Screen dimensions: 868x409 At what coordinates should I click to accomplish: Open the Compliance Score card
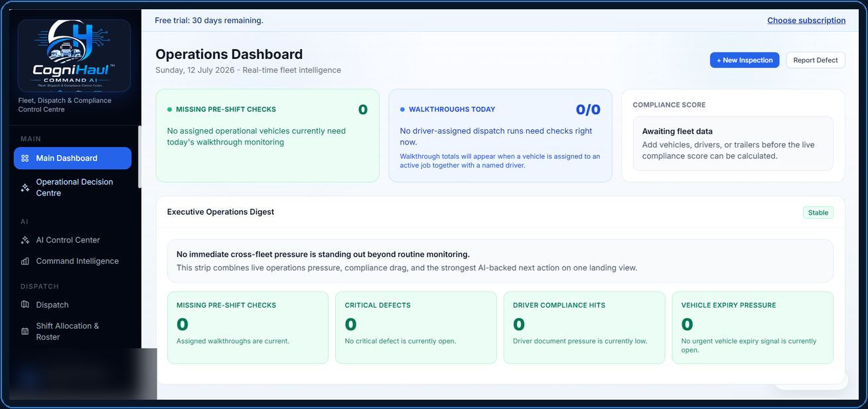point(733,135)
